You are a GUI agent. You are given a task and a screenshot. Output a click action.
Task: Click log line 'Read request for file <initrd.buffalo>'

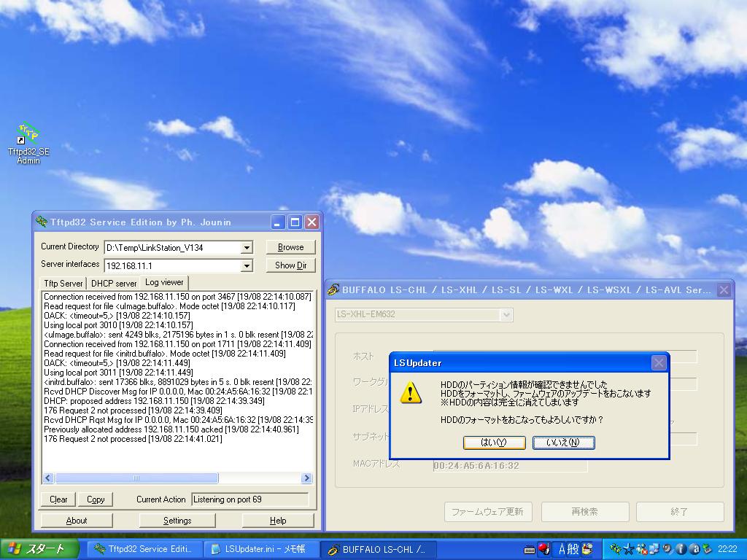pos(164,354)
